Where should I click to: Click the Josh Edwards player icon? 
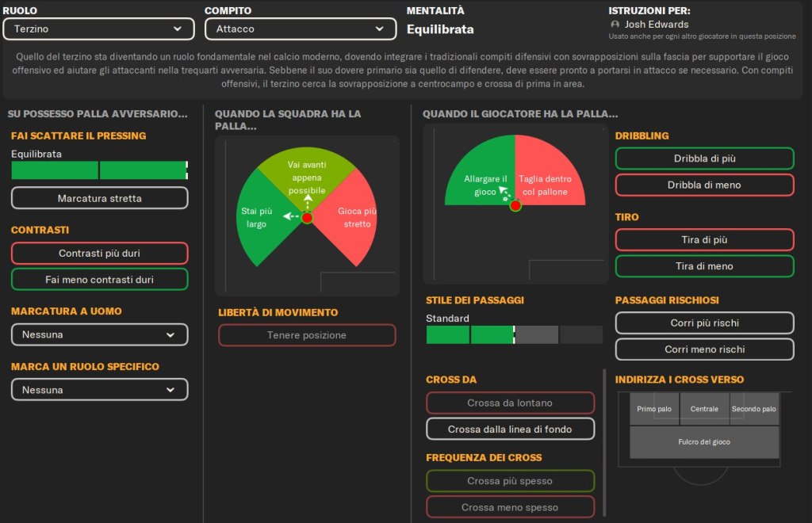click(x=615, y=25)
